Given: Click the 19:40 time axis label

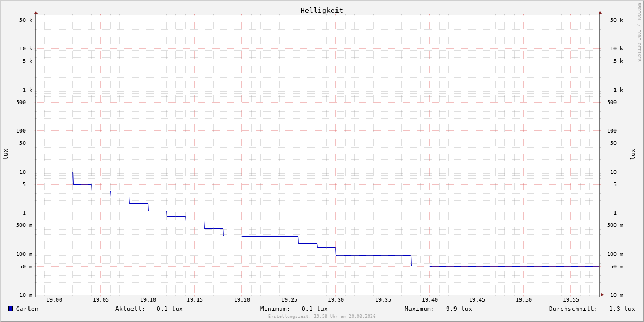Looking at the screenshot, I should click(430, 300).
